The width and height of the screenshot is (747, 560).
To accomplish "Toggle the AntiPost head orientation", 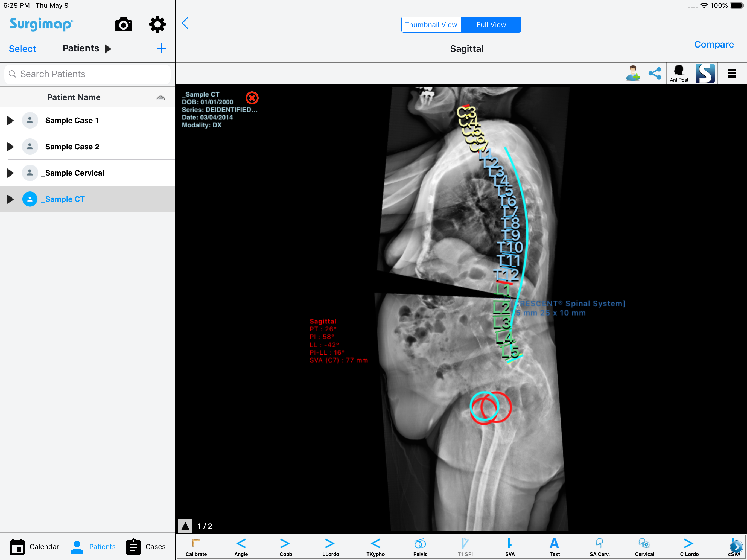I will tap(679, 73).
